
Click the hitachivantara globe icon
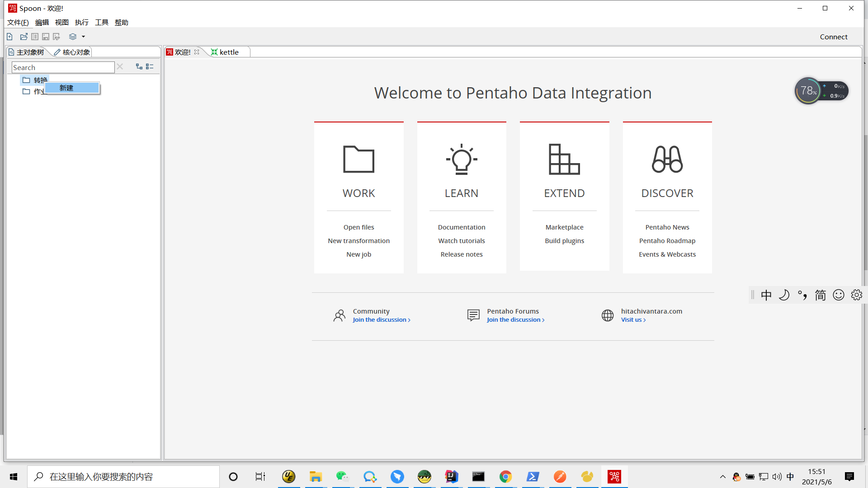(x=608, y=315)
